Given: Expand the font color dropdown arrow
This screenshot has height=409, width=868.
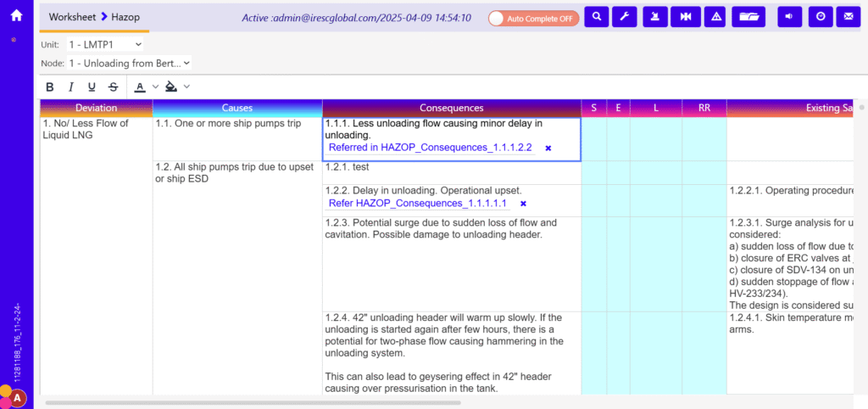Looking at the screenshot, I should (x=155, y=87).
